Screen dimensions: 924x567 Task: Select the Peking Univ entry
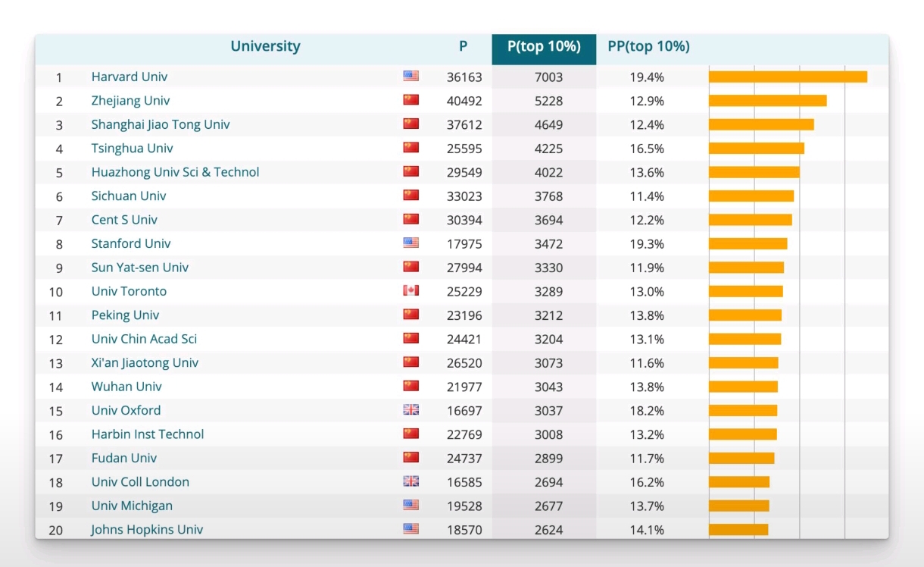125,315
